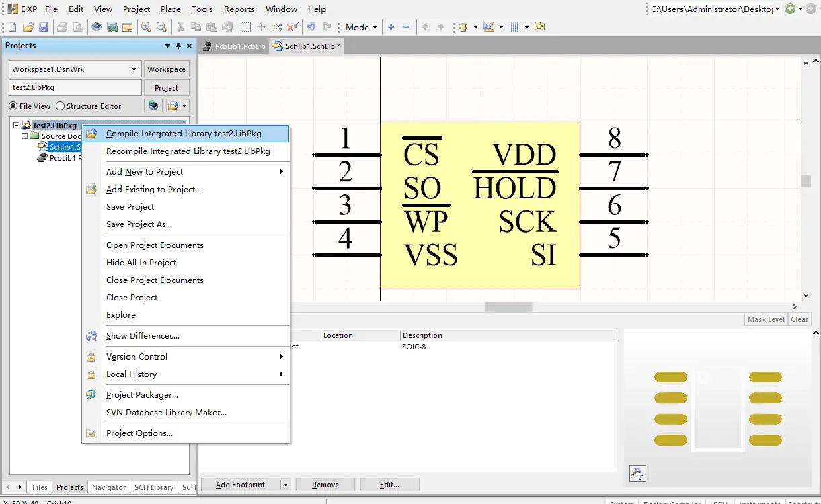821x504 pixels.
Task: Click the horizontal scrollbar thumb under the schematic
Action: (x=509, y=306)
